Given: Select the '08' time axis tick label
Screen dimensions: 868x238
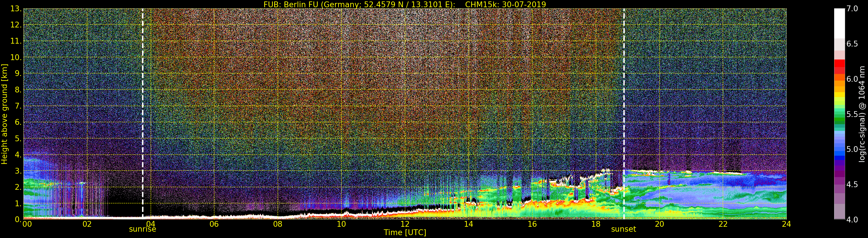Looking at the screenshot, I should tap(278, 224).
